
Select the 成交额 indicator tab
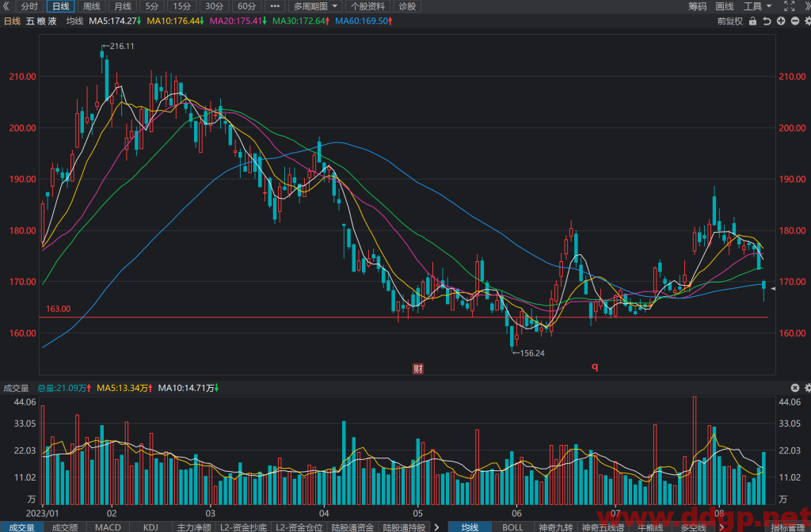click(65, 527)
